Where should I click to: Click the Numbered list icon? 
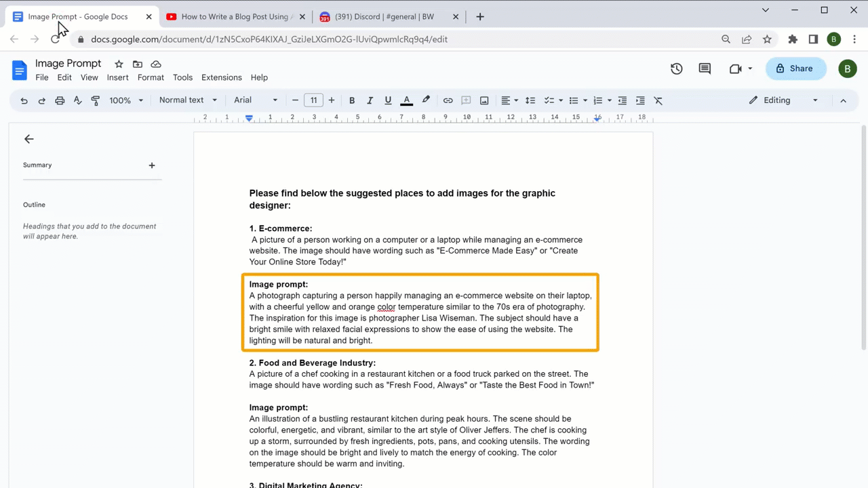598,100
